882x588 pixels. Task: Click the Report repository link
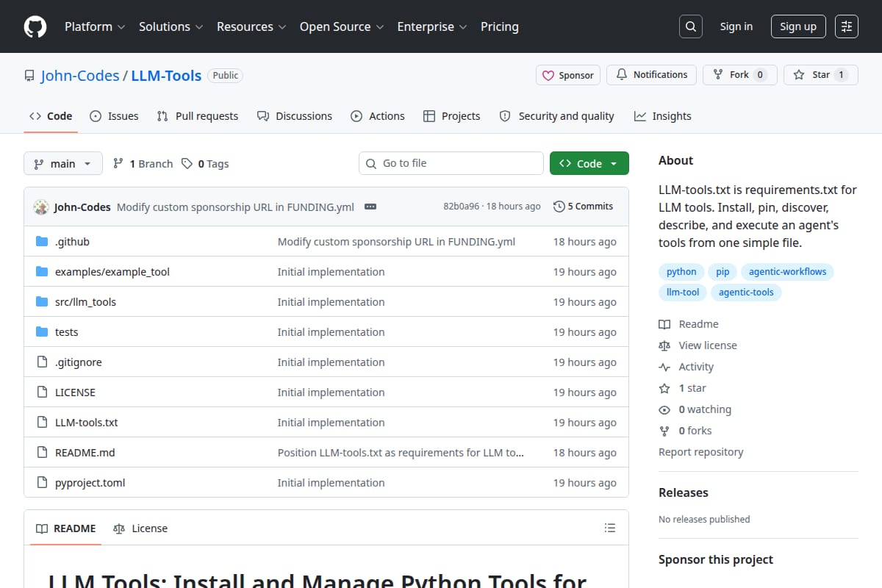pyautogui.click(x=700, y=452)
